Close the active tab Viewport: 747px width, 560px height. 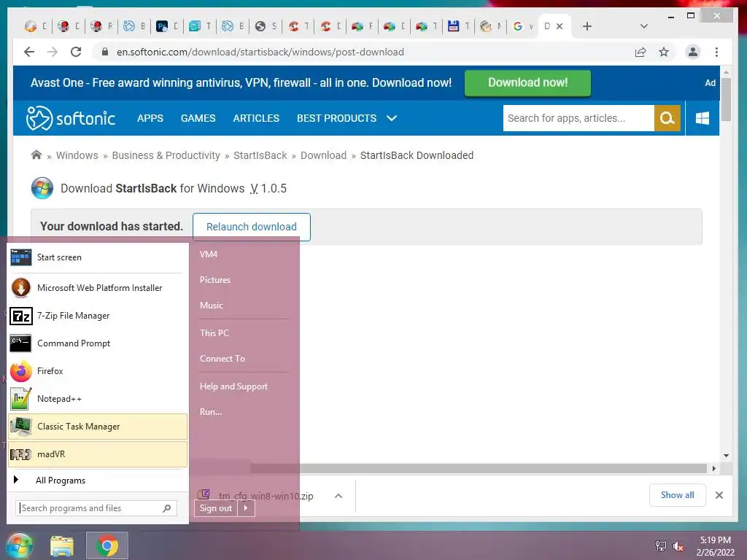pos(560,26)
